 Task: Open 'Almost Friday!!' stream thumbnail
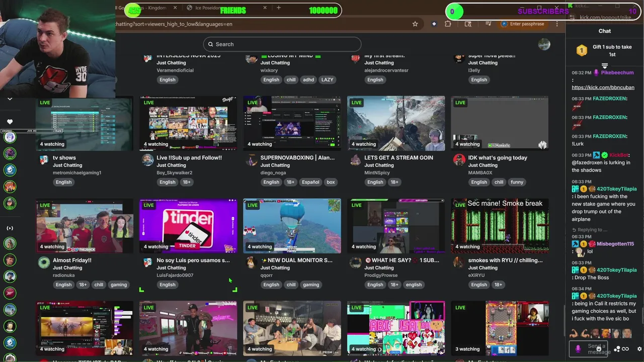(x=85, y=226)
